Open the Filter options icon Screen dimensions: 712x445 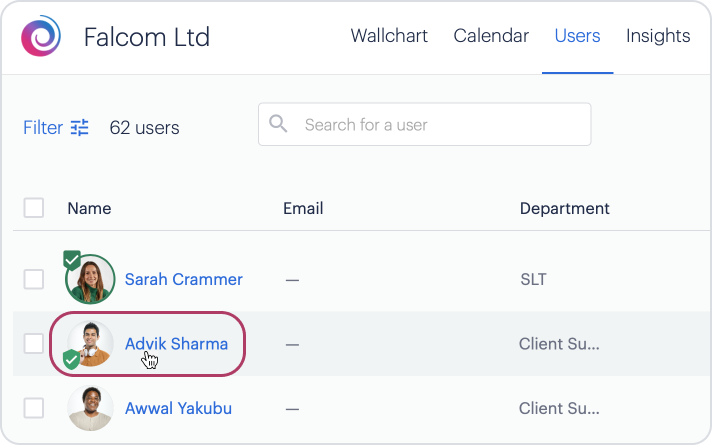pyautogui.click(x=80, y=127)
